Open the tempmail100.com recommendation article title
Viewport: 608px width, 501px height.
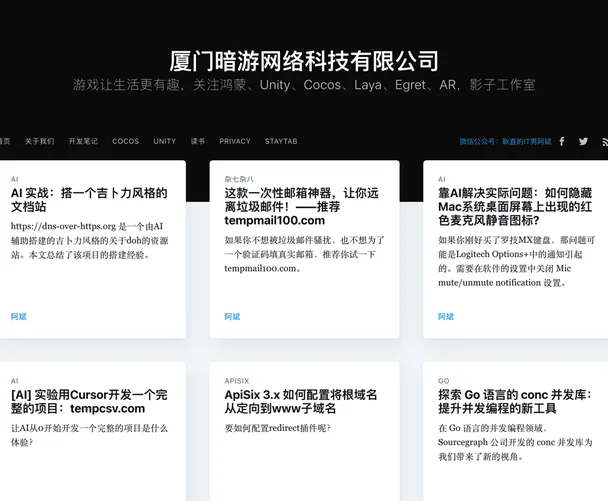click(302, 207)
